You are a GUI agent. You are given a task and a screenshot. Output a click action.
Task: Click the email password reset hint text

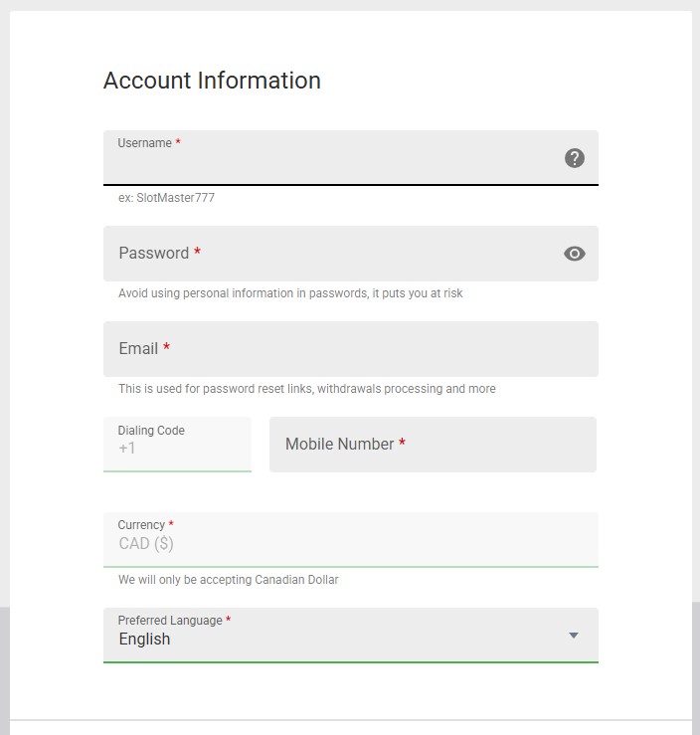[306, 389]
